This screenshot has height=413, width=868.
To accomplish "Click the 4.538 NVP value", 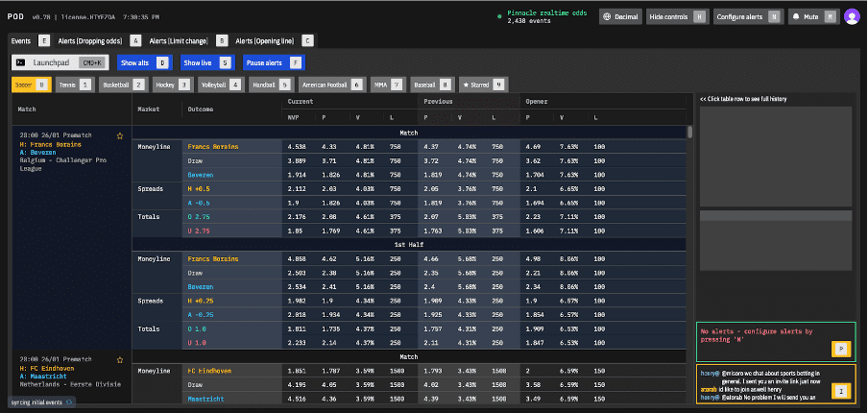I will point(296,147).
